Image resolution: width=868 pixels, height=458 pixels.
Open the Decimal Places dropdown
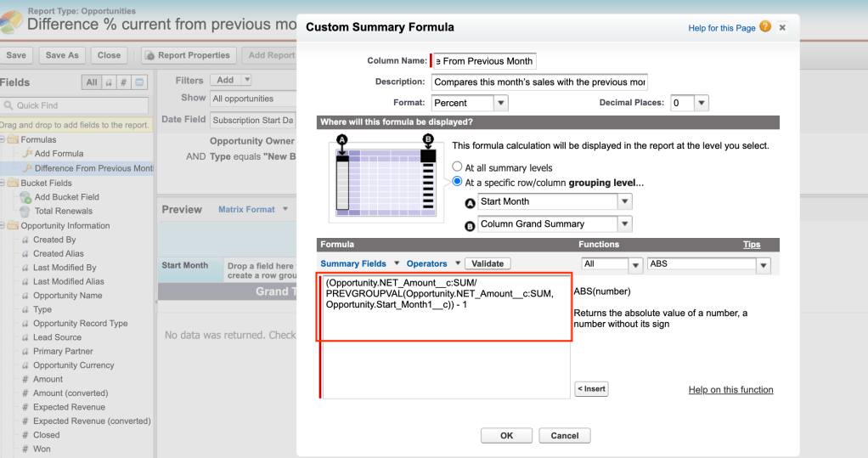coord(689,103)
